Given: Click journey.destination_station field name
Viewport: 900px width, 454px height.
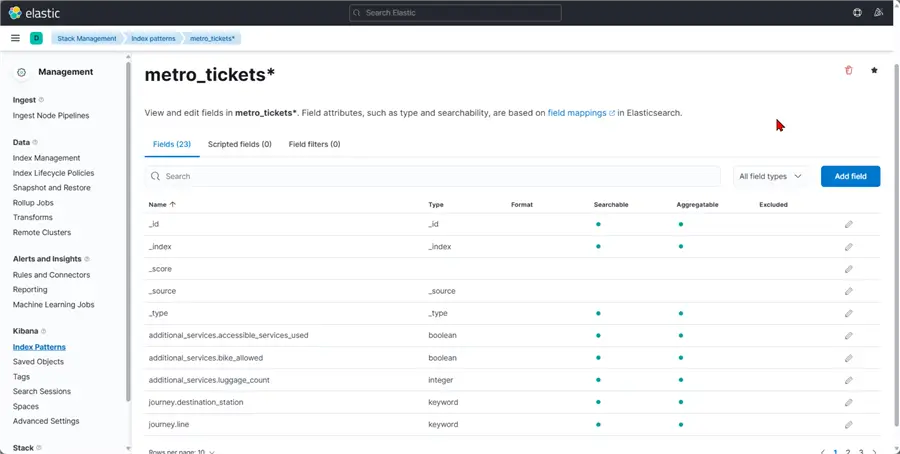Looking at the screenshot, I should point(196,402).
